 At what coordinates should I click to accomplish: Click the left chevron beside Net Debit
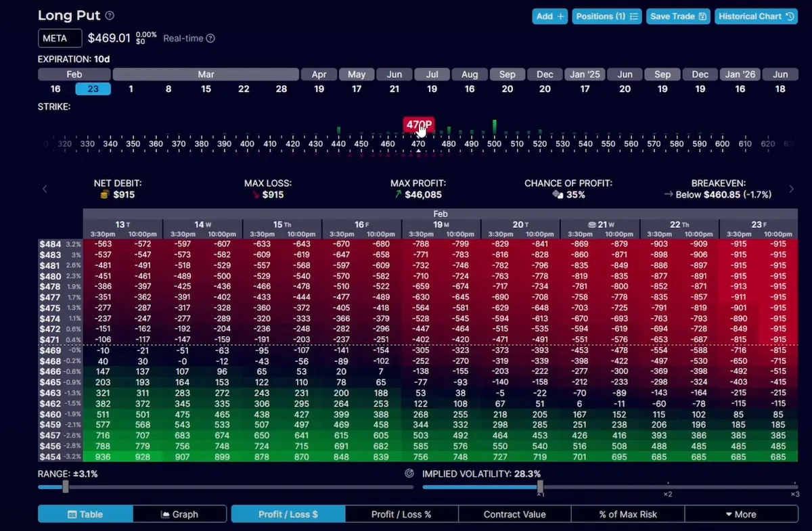(x=45, y=189)
